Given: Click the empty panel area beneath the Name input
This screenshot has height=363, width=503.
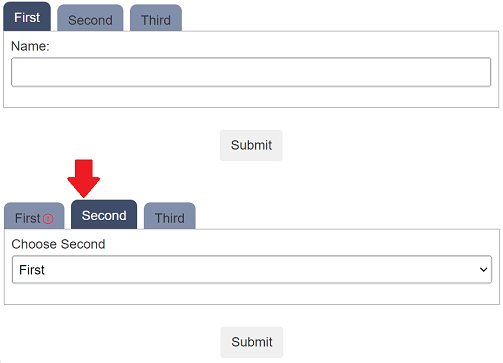Looking at the screenshot, I should coord(251,97).
